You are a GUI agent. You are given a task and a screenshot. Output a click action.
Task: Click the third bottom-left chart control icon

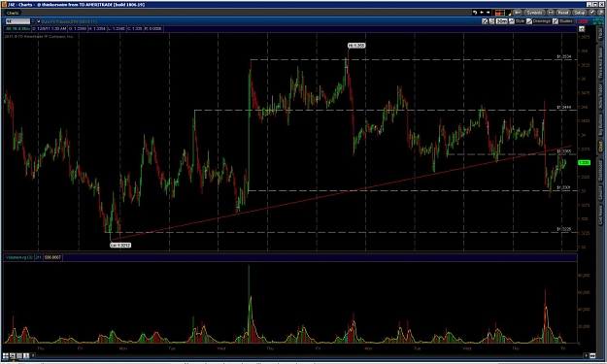point(19,355)
